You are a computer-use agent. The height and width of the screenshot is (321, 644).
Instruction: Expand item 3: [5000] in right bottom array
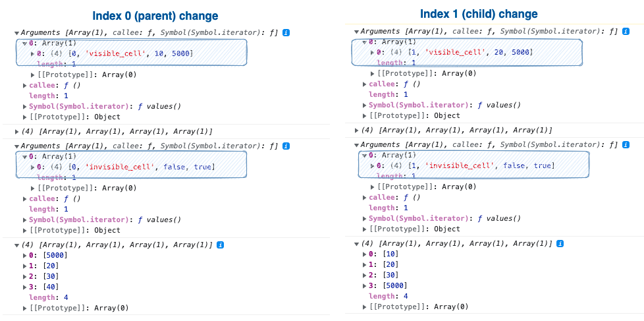tap(365, 285)
